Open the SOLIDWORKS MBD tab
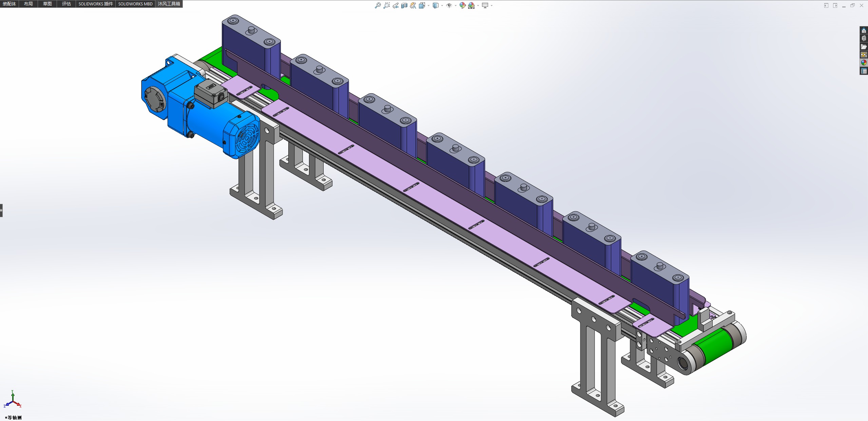Screen dimensions: 868x421 135,4
